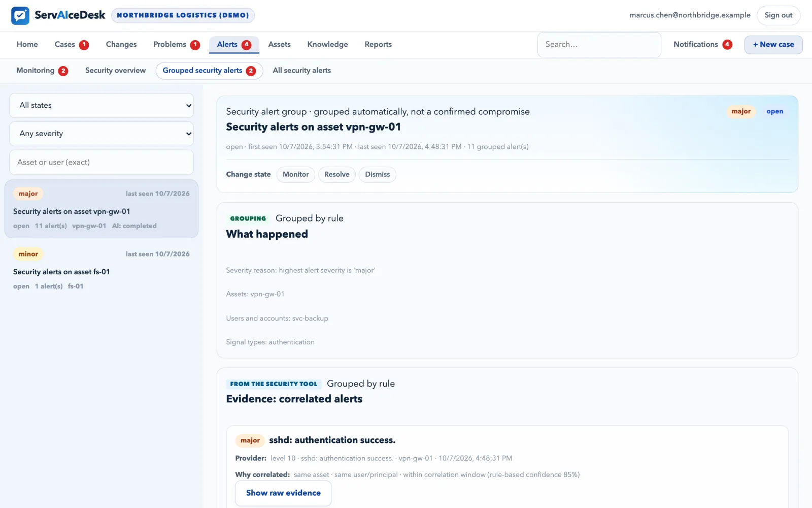Open the Knowledge tab

click(327, 44)
